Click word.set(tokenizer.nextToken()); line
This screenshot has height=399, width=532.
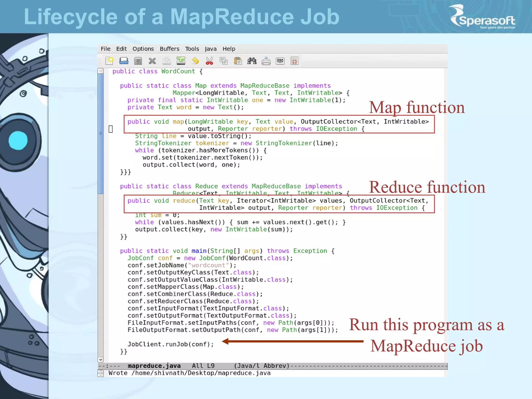point(203,157)
